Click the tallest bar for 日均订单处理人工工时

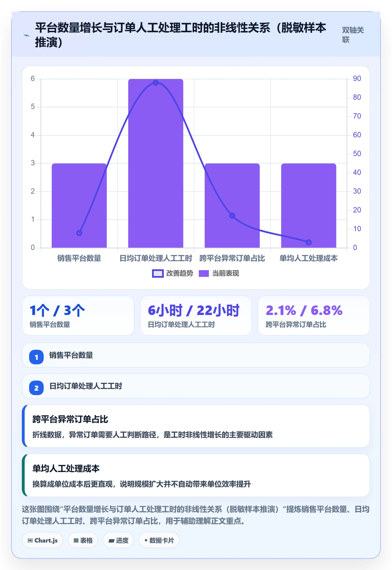156,163
